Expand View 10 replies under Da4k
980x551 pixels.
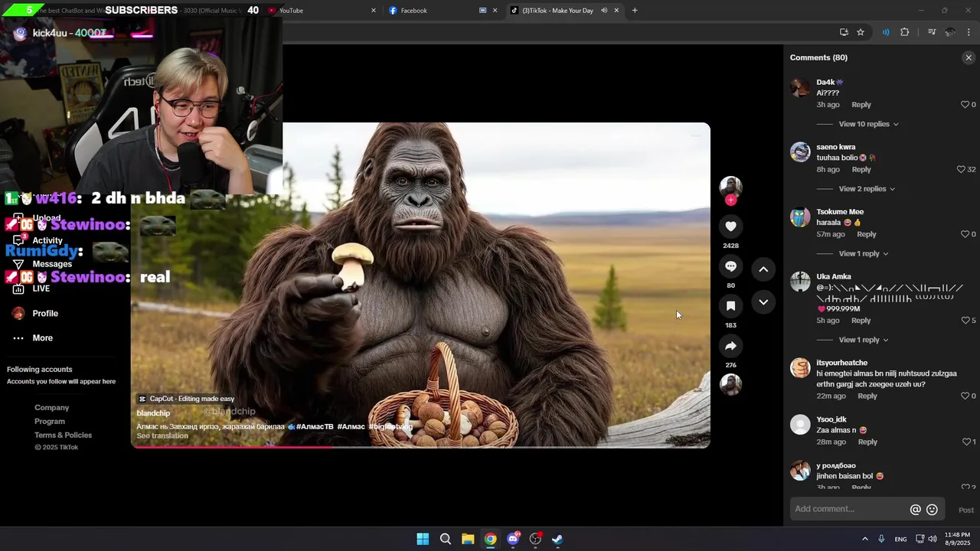868,124
